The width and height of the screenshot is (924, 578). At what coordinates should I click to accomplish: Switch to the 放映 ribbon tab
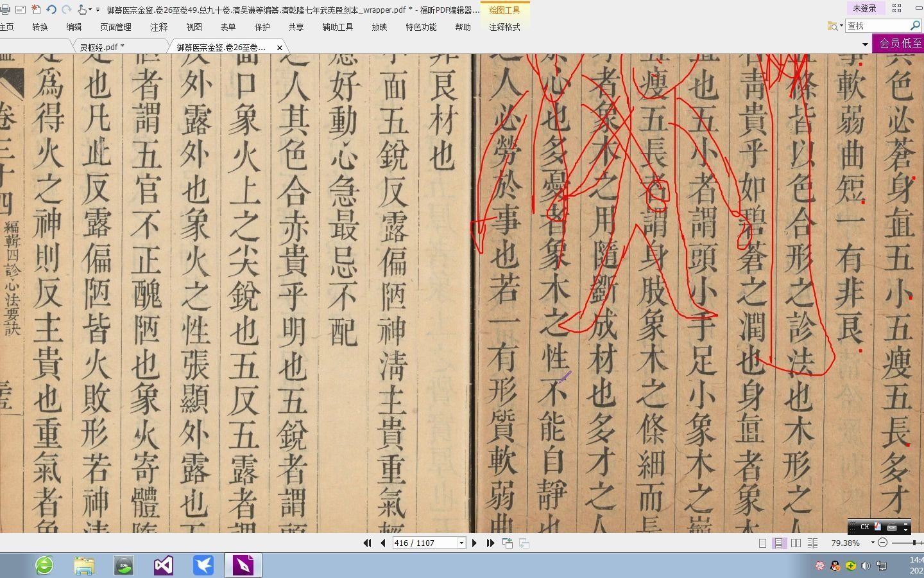pos(379,27)
